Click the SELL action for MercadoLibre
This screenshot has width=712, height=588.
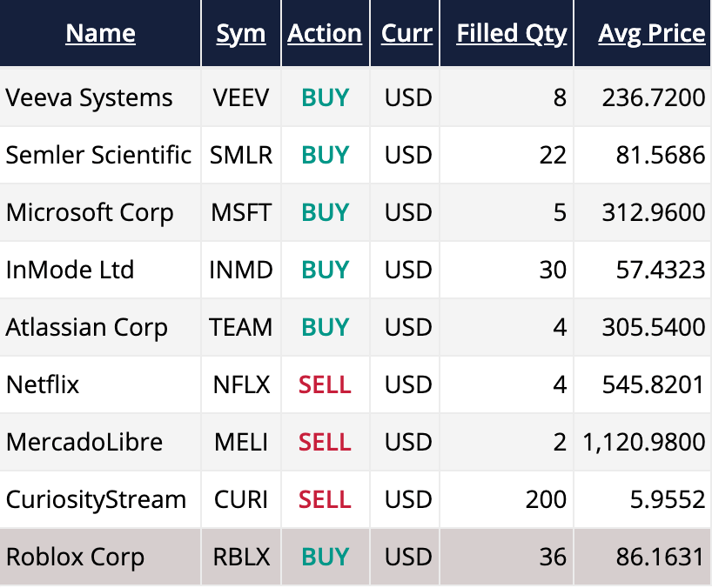[325, 442]
